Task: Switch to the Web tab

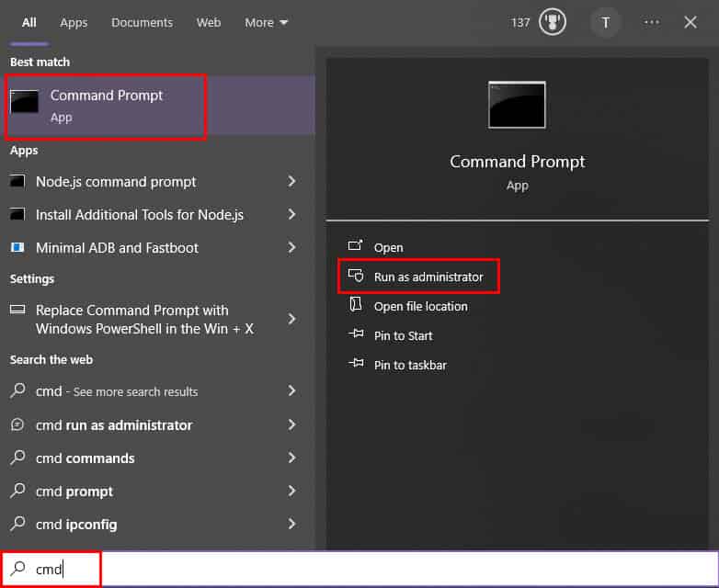Action: tap(209, 22)
